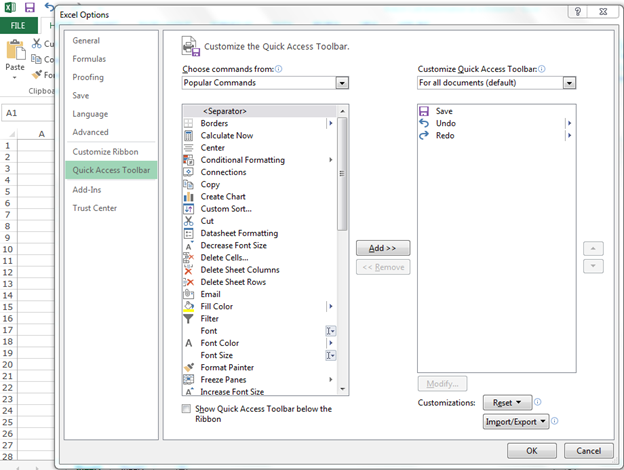Open the Customize Ribbon category
Image resolution: width=624 pixels, height=470 pixels.
coord(105,152)
